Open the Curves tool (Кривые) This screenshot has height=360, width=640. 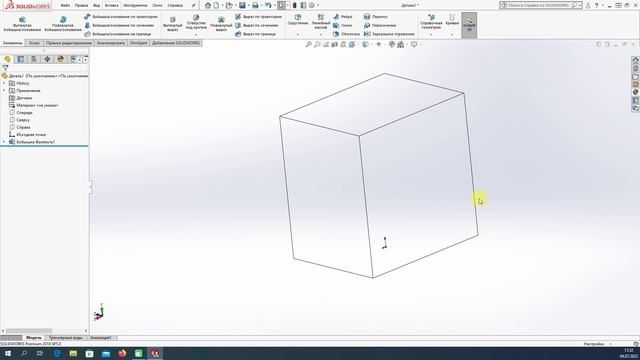click(x=452, y=20)
